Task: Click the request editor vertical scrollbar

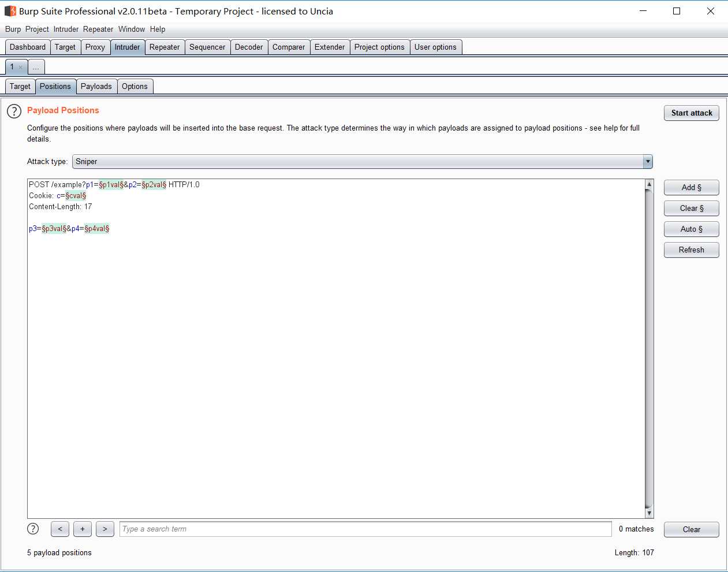Action: click(649, 348)
